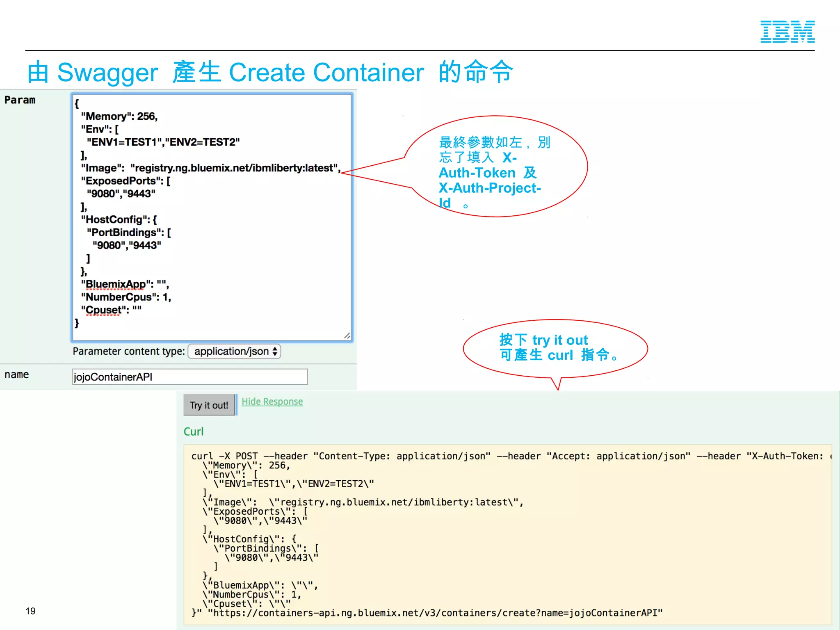Click the slide page number 19
This screenshot has height=630, width=840.
(31, 611)
